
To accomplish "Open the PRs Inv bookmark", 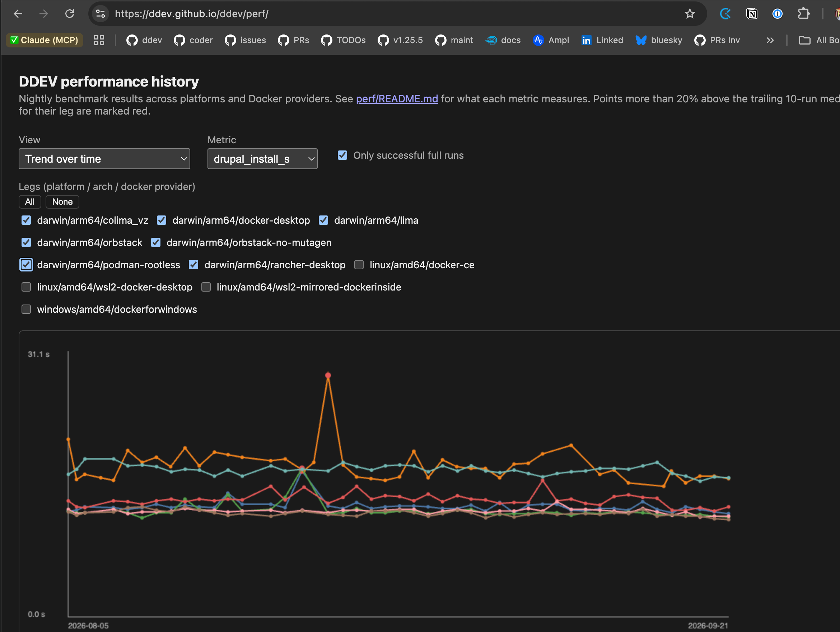I will click(717, 40).
